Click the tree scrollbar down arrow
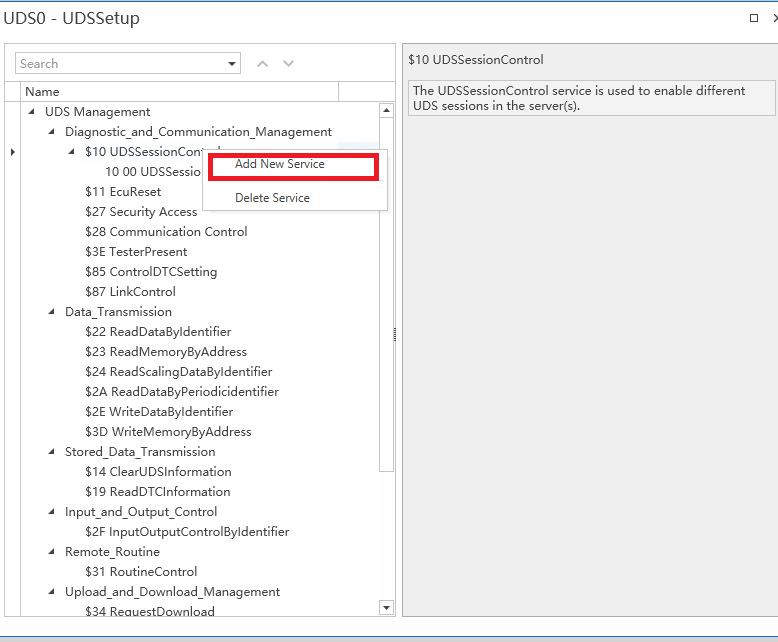 pyautogui.click(x=386, y=607)
